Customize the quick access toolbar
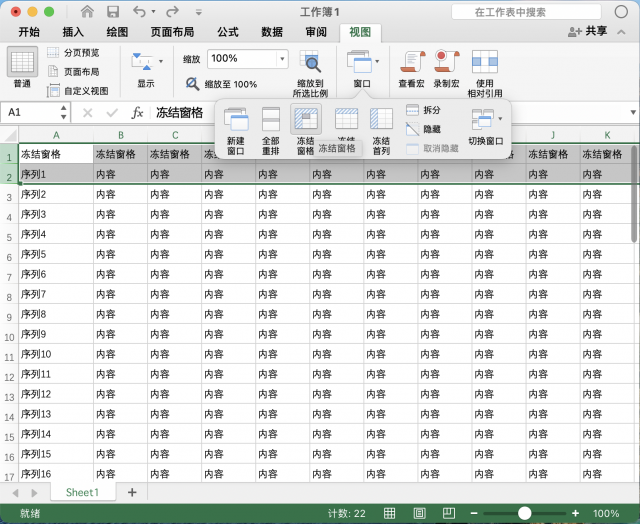This screenshot has width=640, height=524. (x=199, y=12)
